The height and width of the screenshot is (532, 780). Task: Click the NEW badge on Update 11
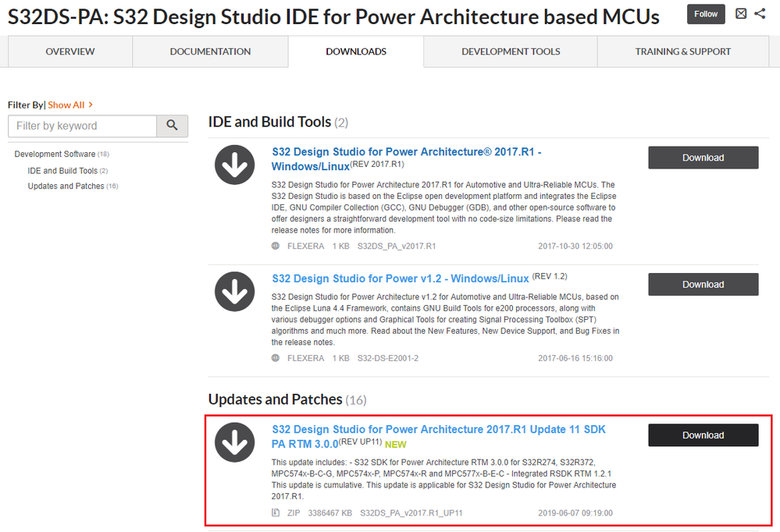[x=396, y=445]
